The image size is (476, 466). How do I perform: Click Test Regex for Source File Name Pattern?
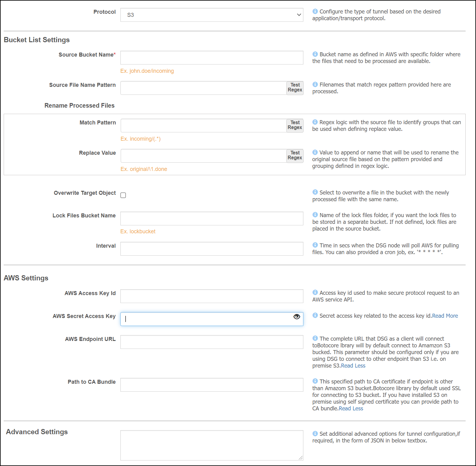tap(295, 88)
